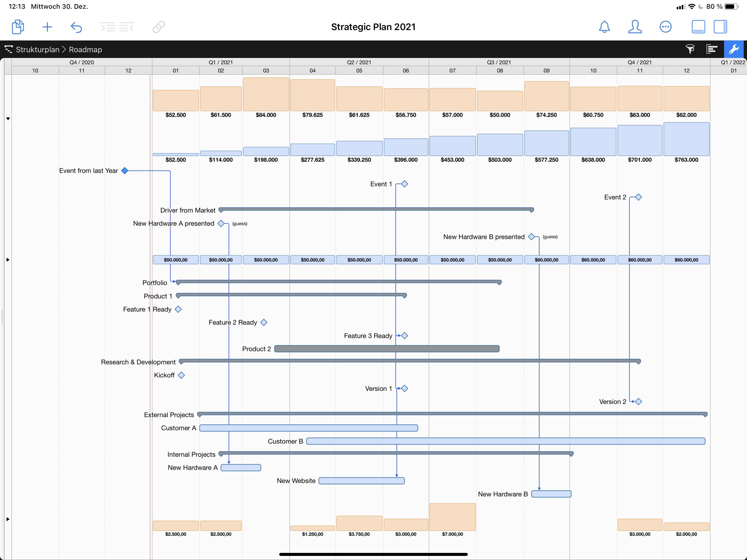Image resolution: width=747 pixels, height=560 pixels.
Task: Open the documents browser icon
Action: coord(17,27)
